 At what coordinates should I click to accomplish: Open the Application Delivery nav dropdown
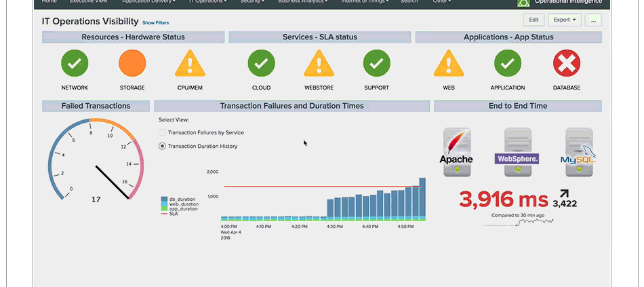(148, 1)
